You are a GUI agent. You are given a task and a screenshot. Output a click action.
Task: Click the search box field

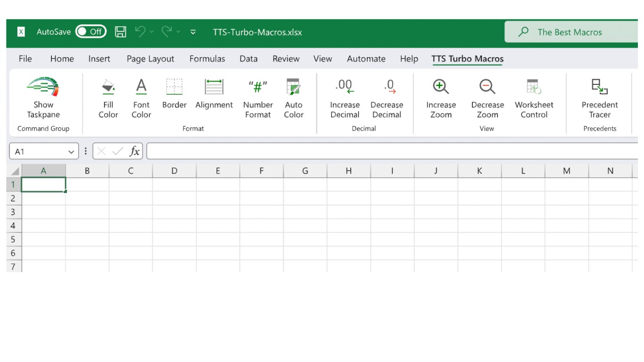[x=571, y=32]
